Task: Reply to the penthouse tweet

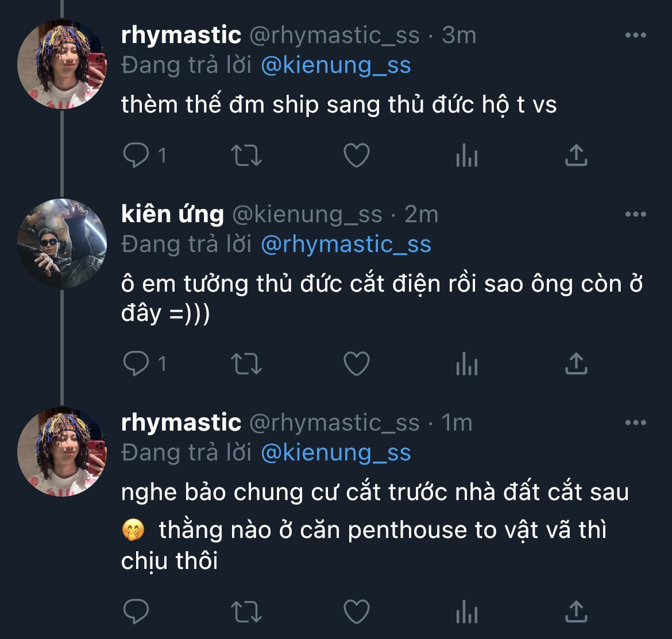Action: tap(136, 612)
